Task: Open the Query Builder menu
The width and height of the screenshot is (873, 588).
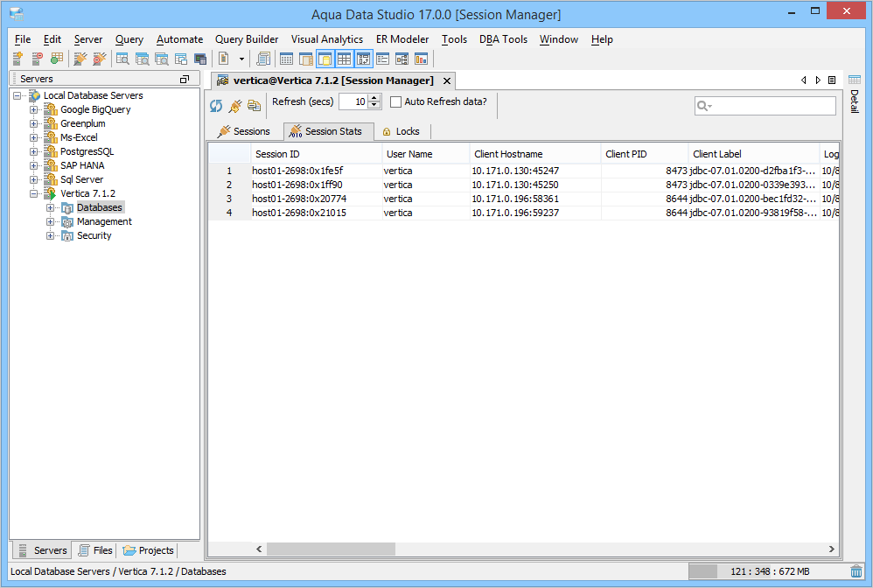Action: (x=247, y=39)
